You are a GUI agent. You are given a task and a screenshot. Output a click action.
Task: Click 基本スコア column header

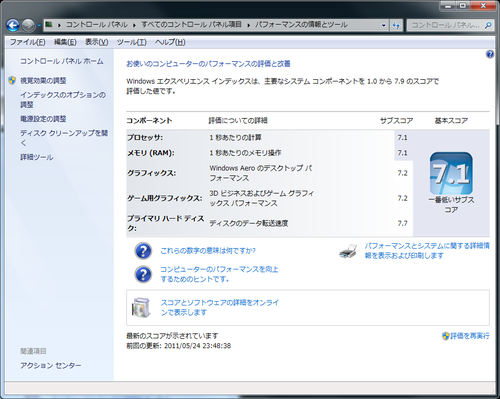pyautogui.click(x=451, y=121)
